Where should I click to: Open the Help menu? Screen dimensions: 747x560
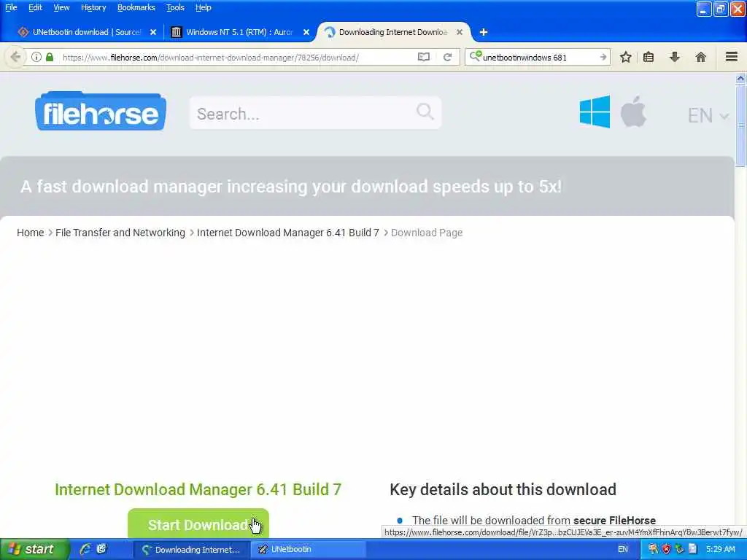(204, 7)
